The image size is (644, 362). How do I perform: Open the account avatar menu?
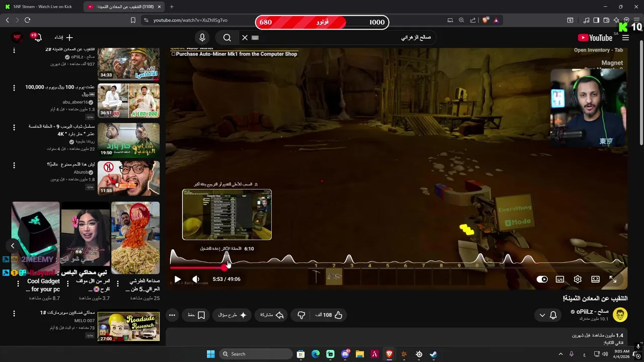tap(18, 38)
